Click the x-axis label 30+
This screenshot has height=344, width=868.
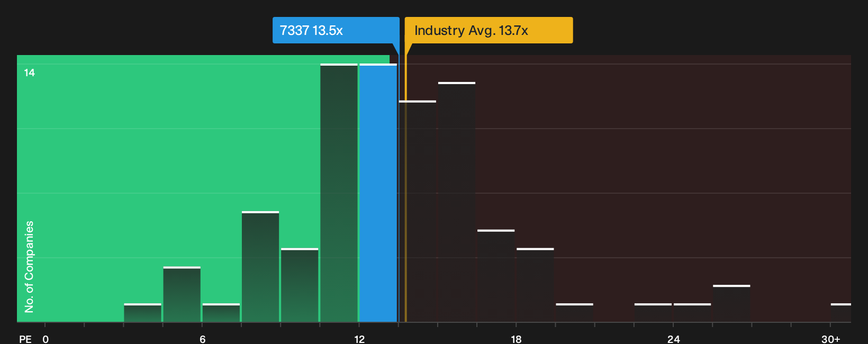click(830, 339)
